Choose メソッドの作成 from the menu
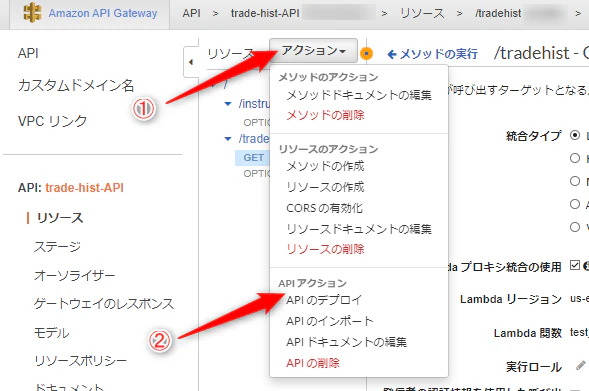 tap(325, 166)
